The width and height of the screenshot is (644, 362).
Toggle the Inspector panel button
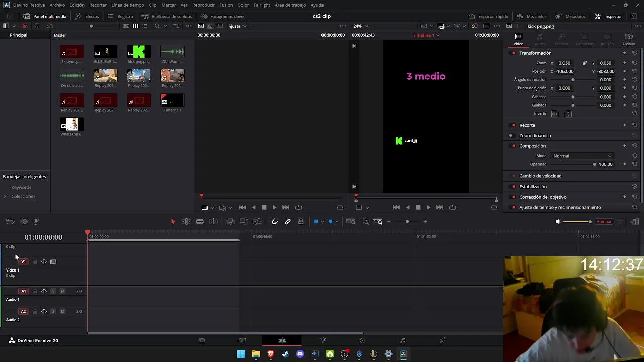point(608,16)
